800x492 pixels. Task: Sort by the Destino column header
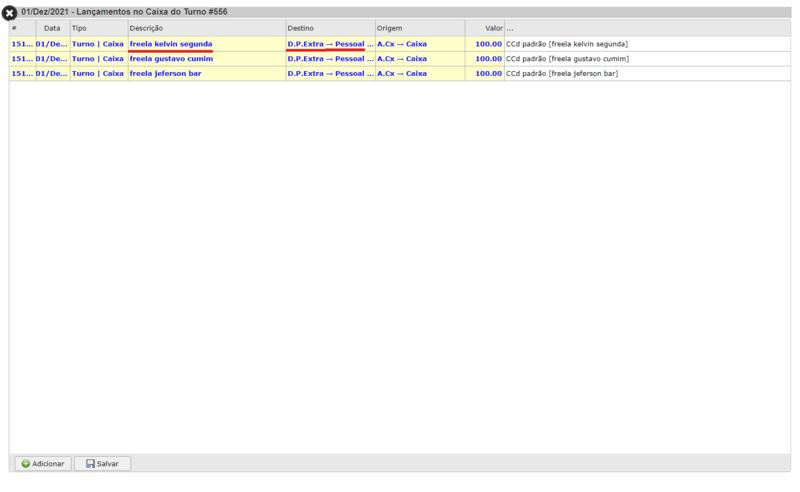click(331, 28)
